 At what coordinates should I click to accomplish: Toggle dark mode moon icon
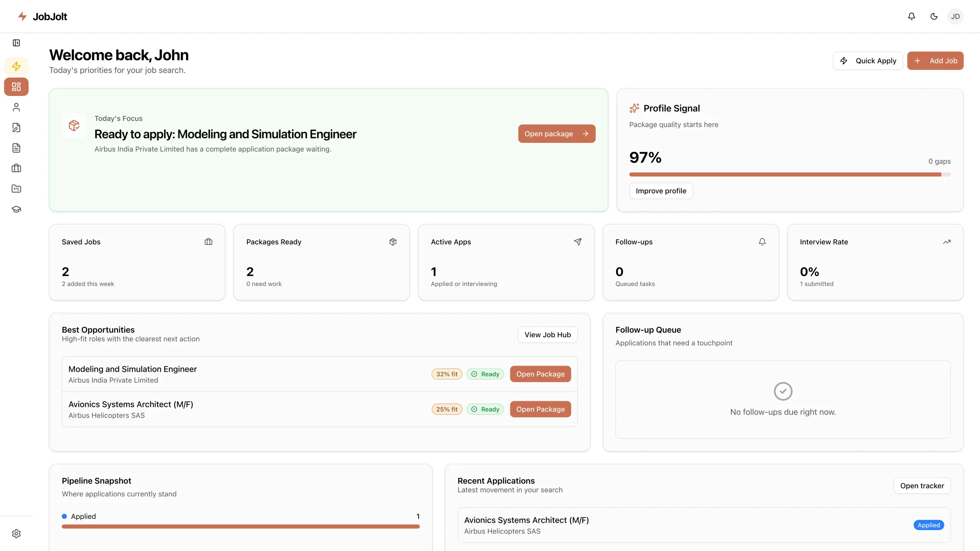(934, 16)
